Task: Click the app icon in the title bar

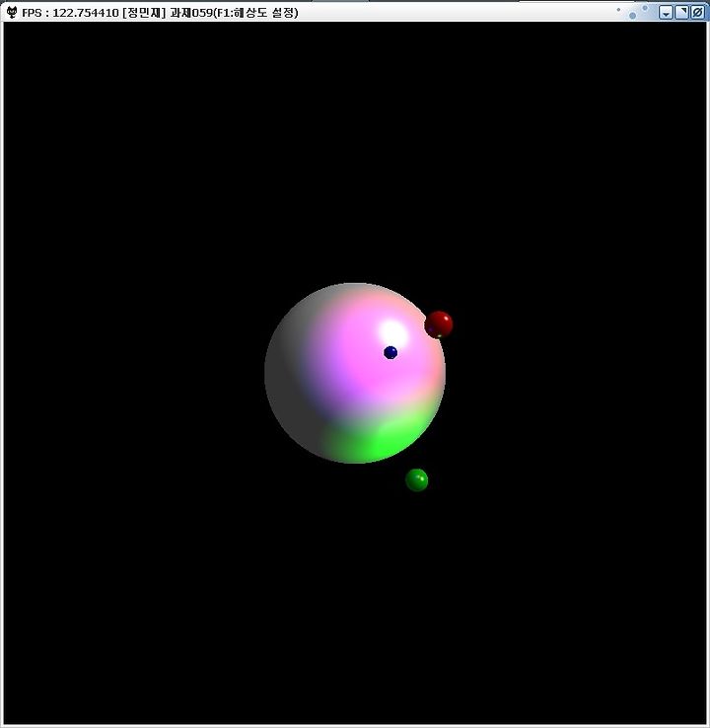Action: pos(12,12)
